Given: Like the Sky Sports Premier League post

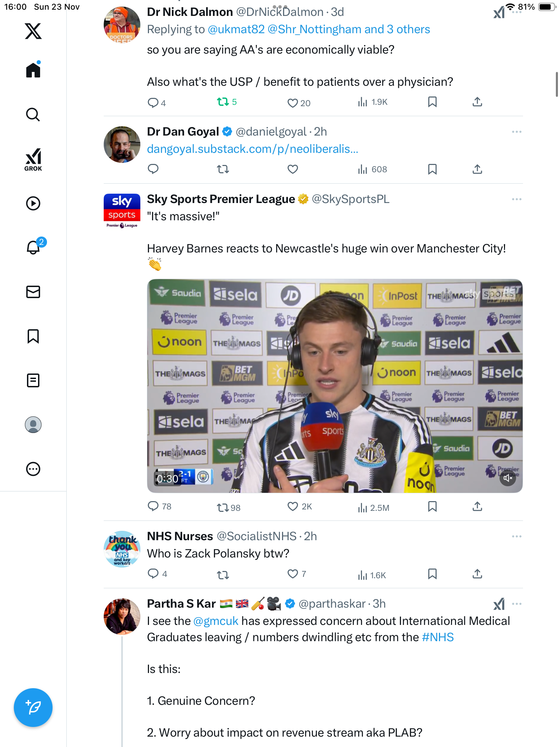Looking at the screenshot, I should [293, 507].
